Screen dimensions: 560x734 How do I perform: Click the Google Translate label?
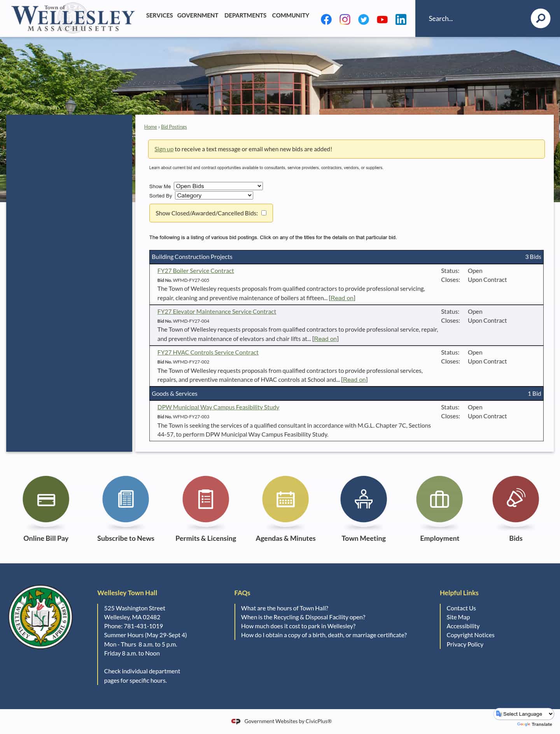pyautogui.click(x=534, y=724)
